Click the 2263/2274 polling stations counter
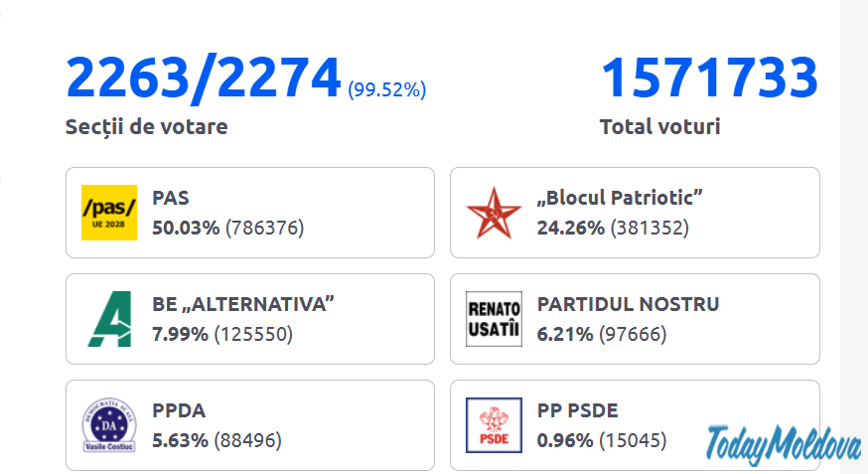The height and width of the screenshot is (474, 868). (204, 79)
